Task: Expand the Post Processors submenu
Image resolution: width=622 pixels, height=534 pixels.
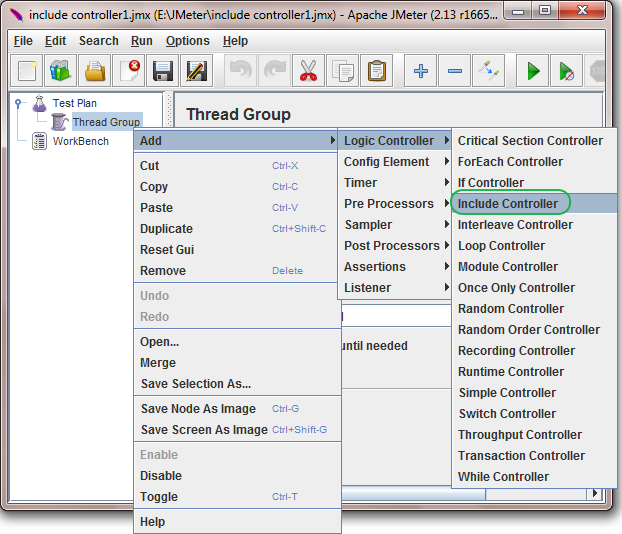Action: click(394, 246)
